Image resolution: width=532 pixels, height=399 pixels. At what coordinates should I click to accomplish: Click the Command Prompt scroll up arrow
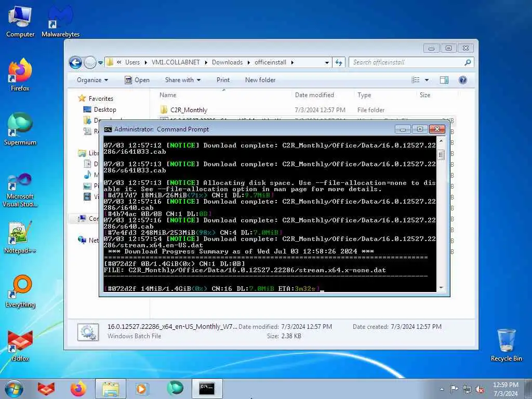[441, 140]
